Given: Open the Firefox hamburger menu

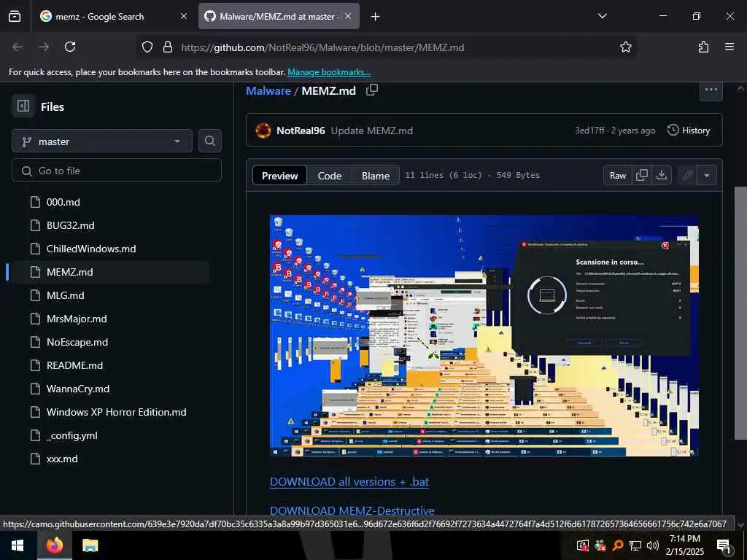Looking at the screenshot, I should tap(729, 47).
